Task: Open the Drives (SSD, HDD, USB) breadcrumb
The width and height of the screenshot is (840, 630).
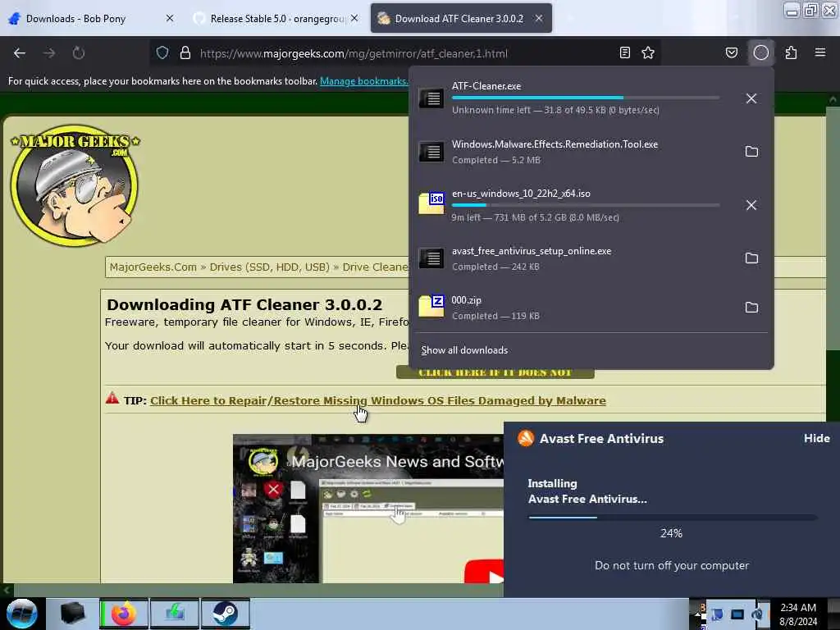Action: [x=269, y=267]
